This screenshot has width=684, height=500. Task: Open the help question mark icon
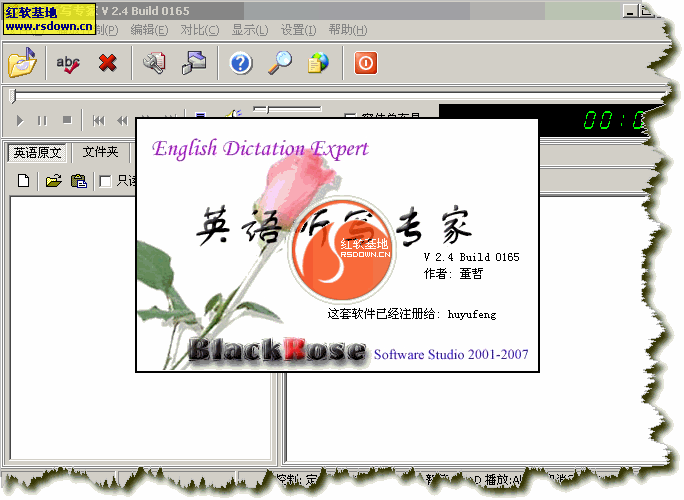240,64
